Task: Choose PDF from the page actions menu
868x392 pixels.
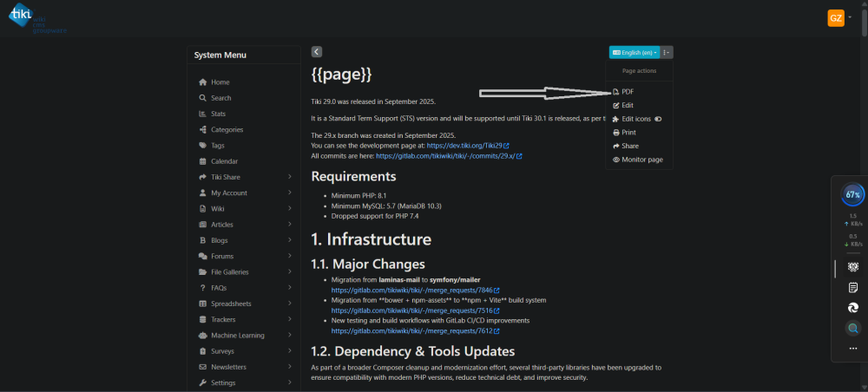Action: [x=624, y=92]
